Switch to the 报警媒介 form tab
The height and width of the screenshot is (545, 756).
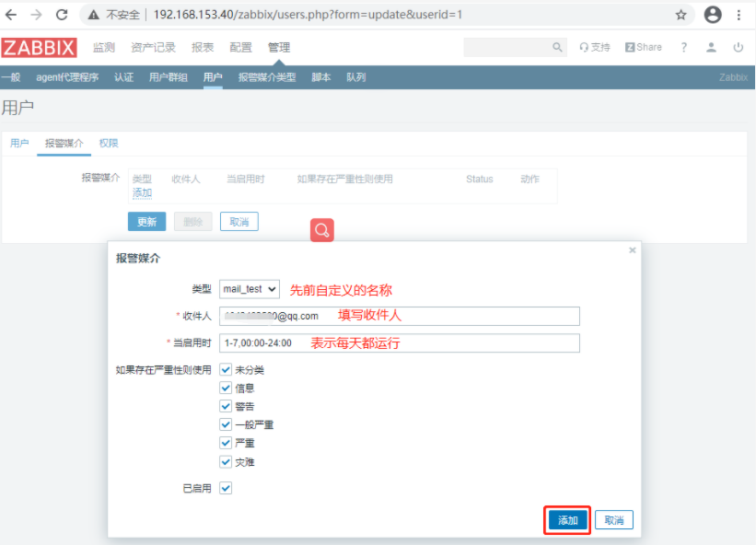pos(64,143)
